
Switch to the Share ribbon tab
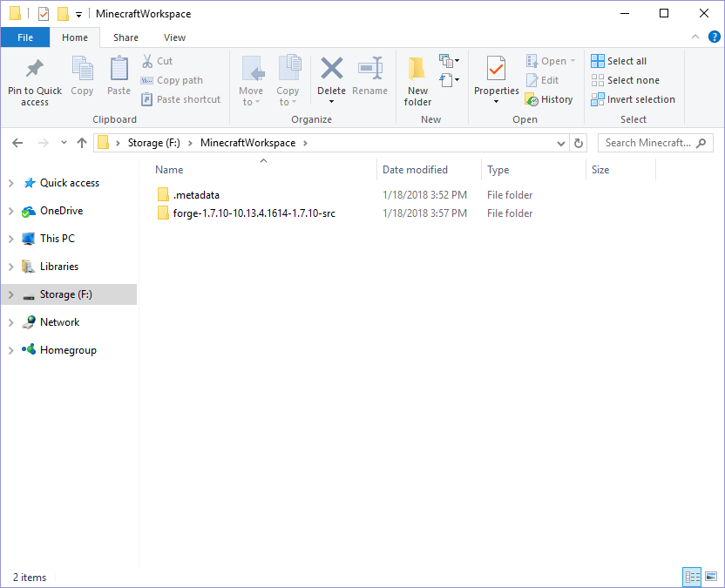click(x=125, y=37)
